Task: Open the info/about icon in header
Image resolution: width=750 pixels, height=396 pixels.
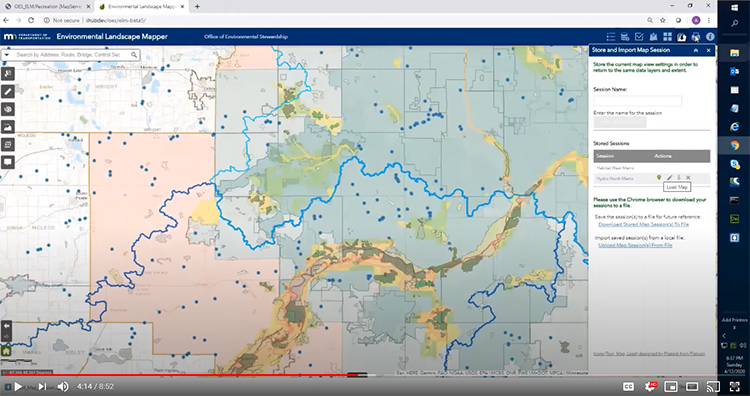Action: (710, 37)
